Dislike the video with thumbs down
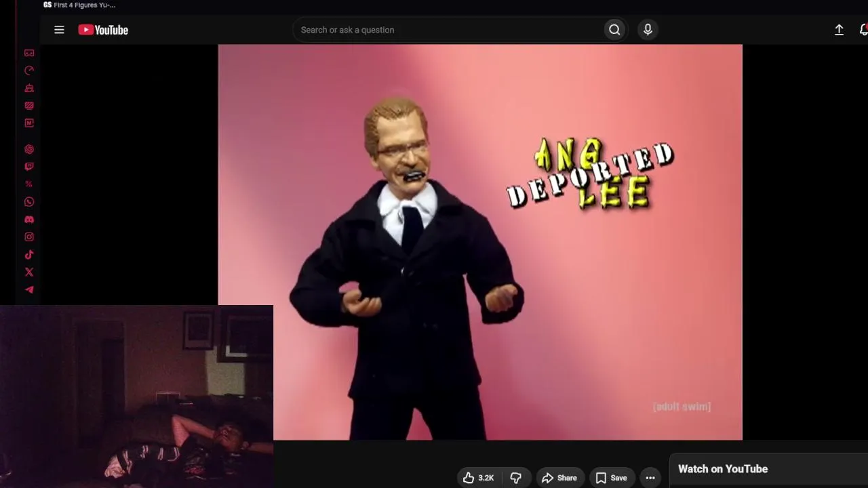 515,478
